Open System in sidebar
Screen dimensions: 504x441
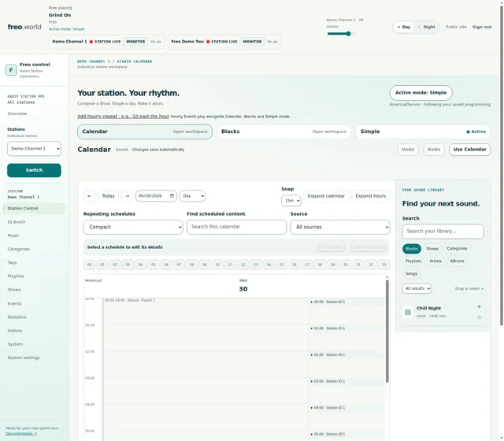pyautogui.click(x=15, y=344)
